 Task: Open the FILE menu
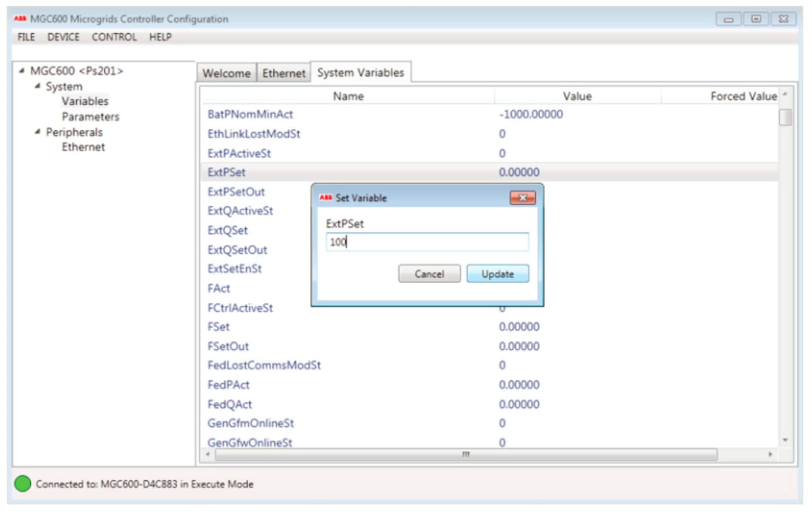pos(26,37)
